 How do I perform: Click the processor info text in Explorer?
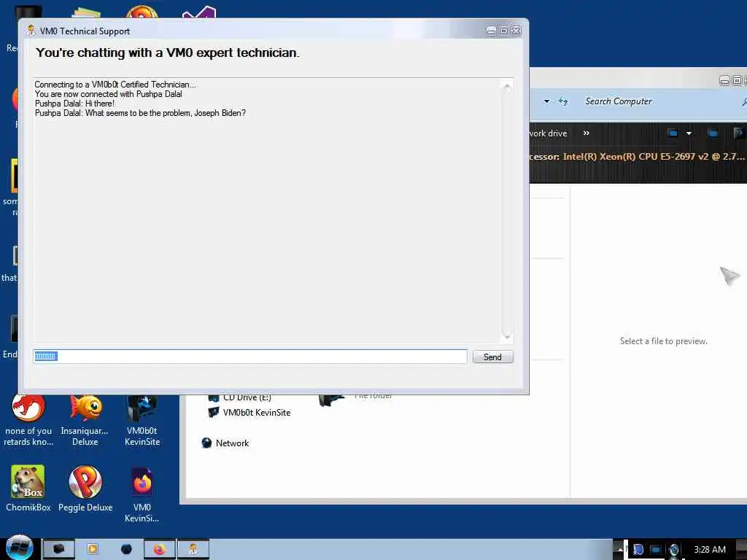point(637,156)
